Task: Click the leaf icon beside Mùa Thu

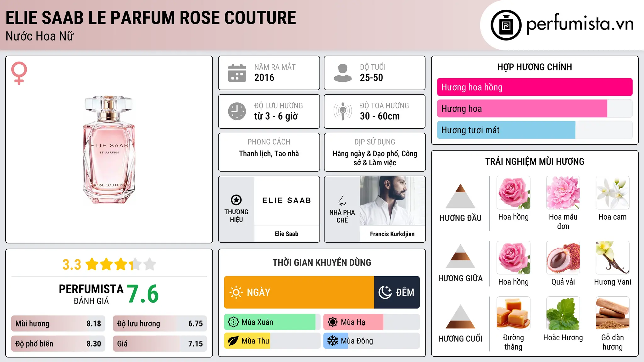Action: point(233,341)
